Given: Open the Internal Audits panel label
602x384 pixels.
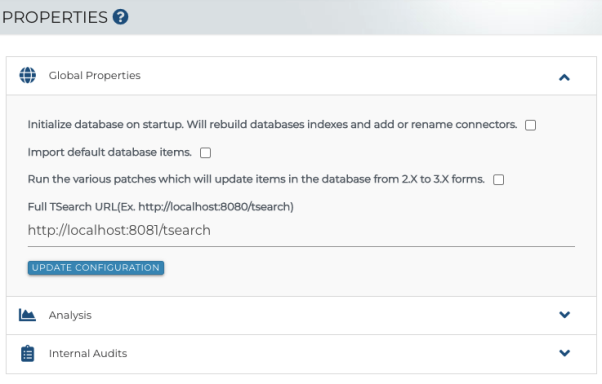Looking at the screenshot, I should point(88,353).
